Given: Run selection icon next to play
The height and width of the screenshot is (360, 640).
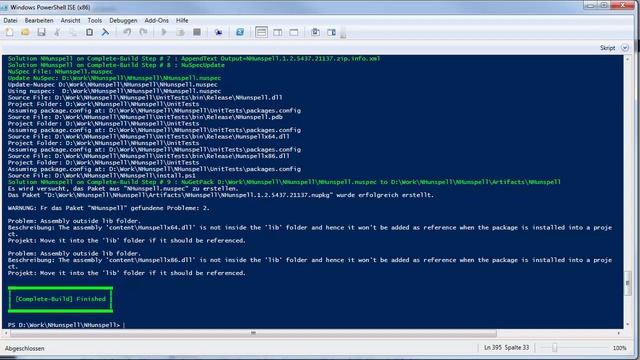Looking at the screenshot, I should point(180,32).
